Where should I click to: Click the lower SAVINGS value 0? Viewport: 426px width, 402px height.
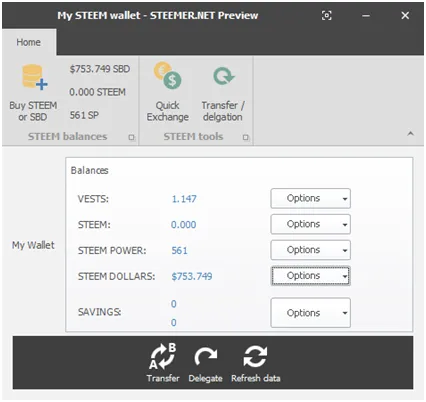point(174,322)
